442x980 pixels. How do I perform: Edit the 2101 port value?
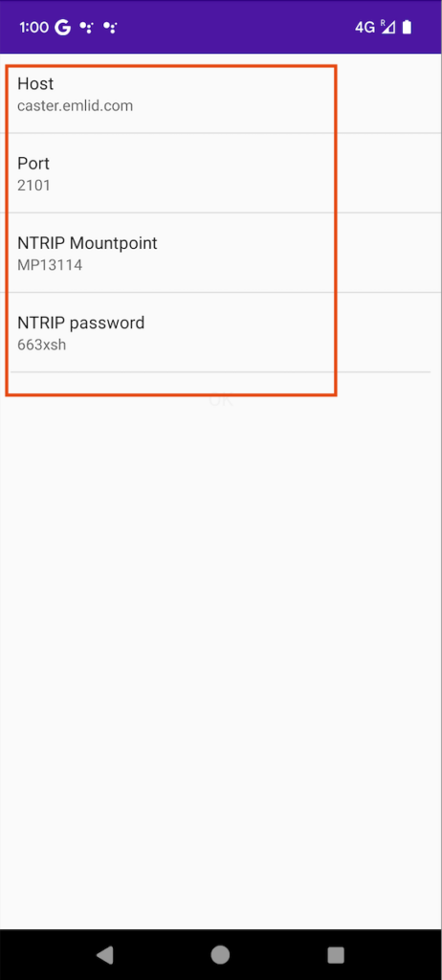tap(33, 185)
